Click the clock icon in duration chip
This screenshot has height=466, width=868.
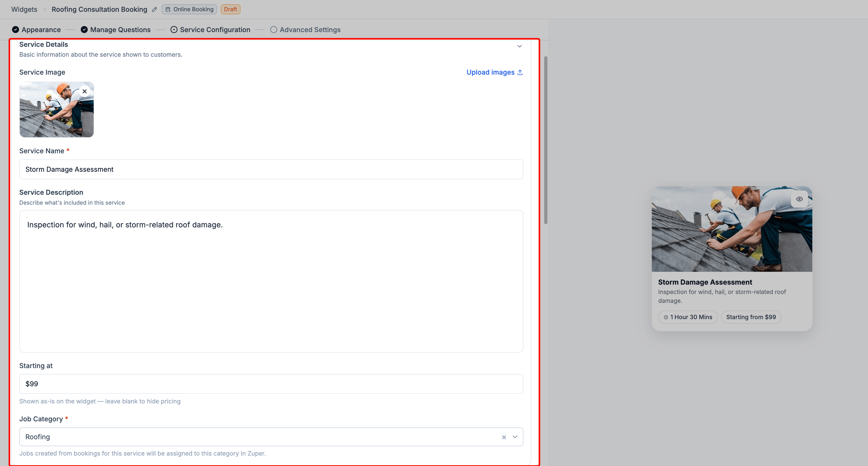(666, 317)
